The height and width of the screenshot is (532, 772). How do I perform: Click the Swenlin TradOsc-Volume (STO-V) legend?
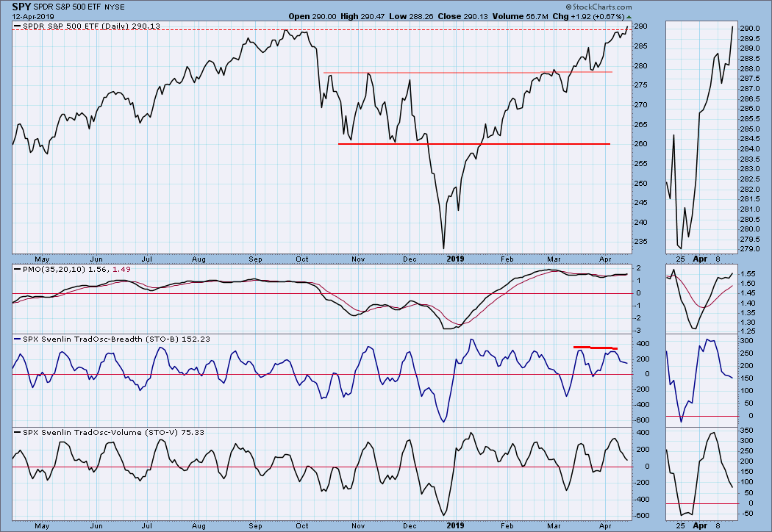110,433
